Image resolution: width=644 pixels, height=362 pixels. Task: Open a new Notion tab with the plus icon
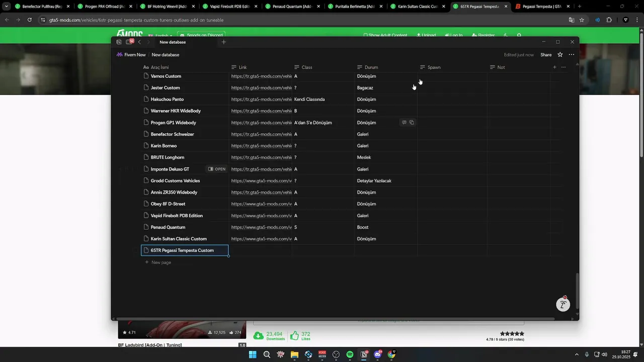tap(224, 42)
